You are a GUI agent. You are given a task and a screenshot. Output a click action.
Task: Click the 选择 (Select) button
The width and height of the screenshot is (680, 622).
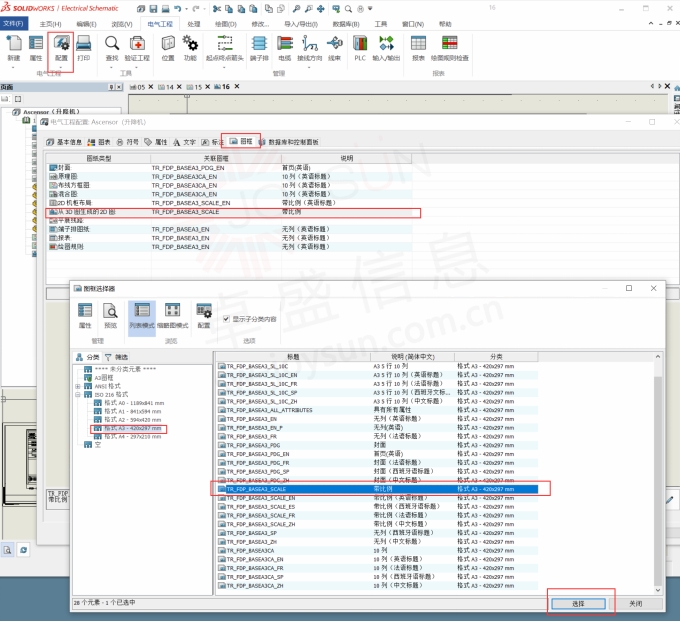tap(578, 603)
